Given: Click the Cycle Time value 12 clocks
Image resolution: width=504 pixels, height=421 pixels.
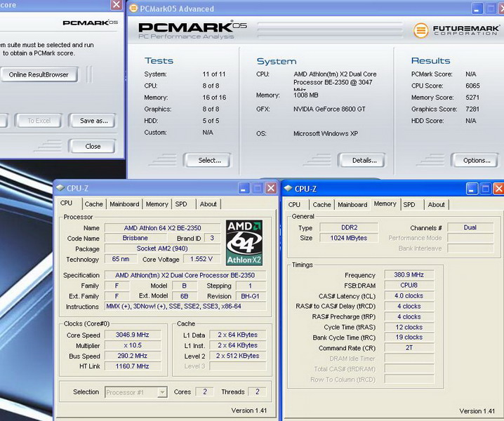Looking at the screenshot, I should [409, 327].
